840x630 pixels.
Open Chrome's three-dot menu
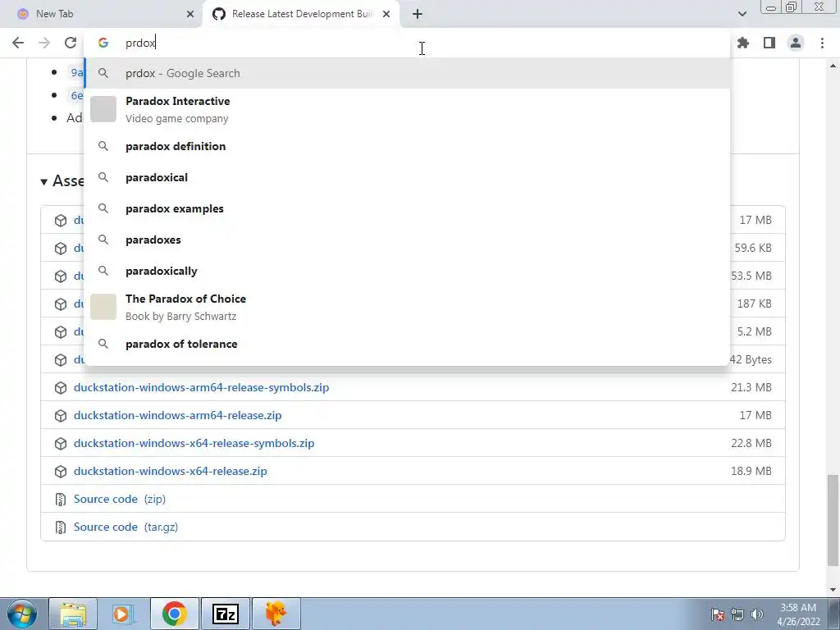tap(822, 43)
